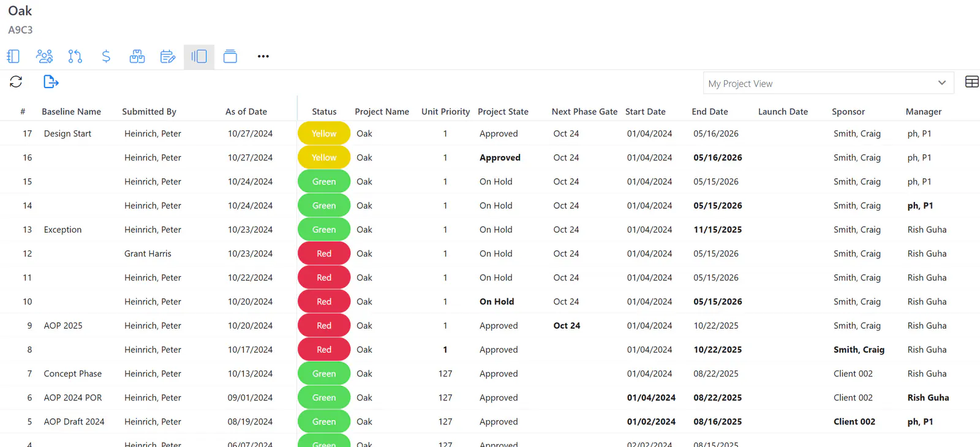Click the Sponsor column header
The width and height of the screenshot is (980, 447).
848,111
